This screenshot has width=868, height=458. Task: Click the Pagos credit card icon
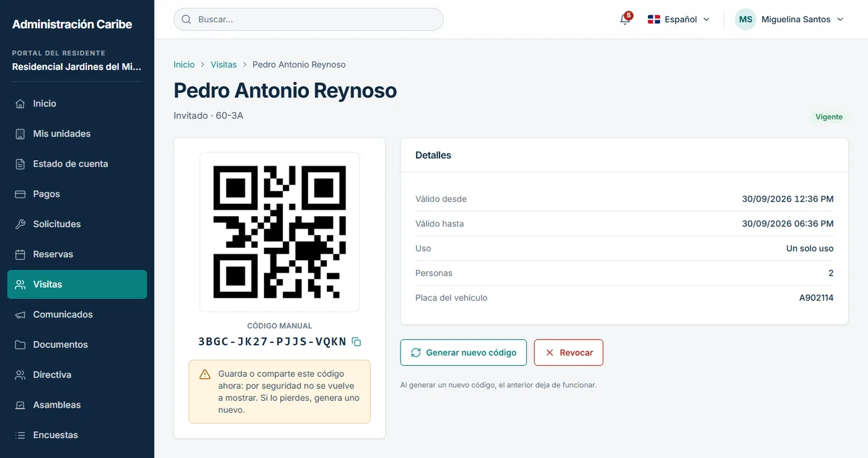coord(20,194)
